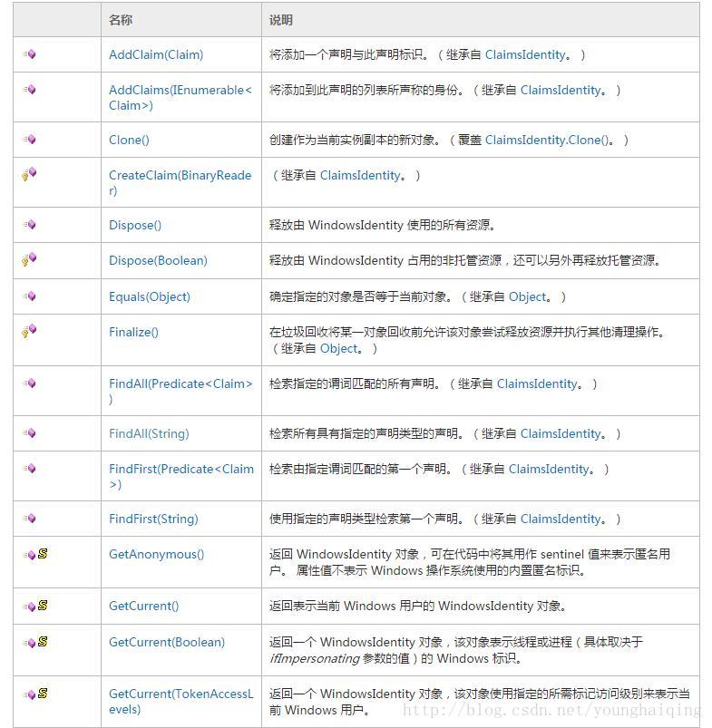Open the FindFirst(Predicate<Claim>) link

[181, 476]
